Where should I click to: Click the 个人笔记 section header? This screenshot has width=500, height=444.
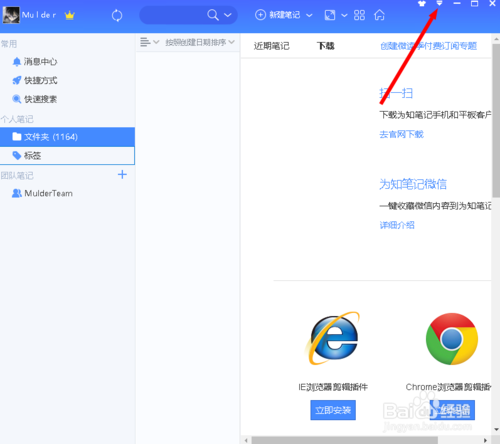17,119
